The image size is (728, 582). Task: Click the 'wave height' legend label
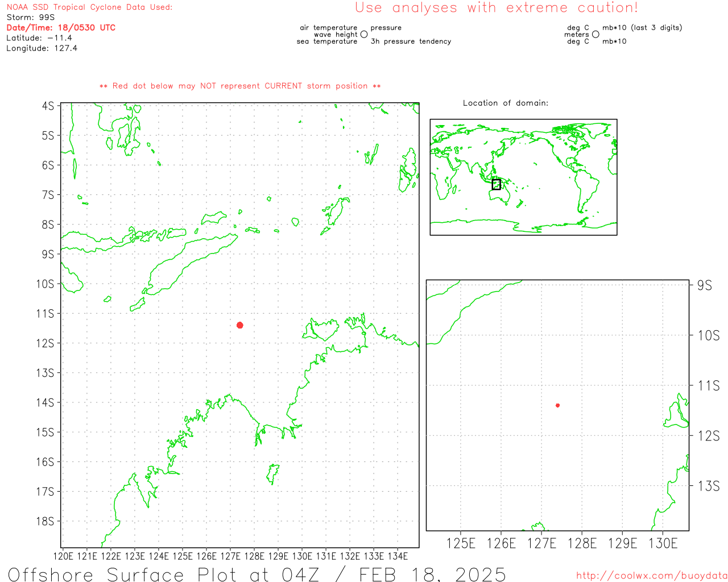(x=336, y=35)
